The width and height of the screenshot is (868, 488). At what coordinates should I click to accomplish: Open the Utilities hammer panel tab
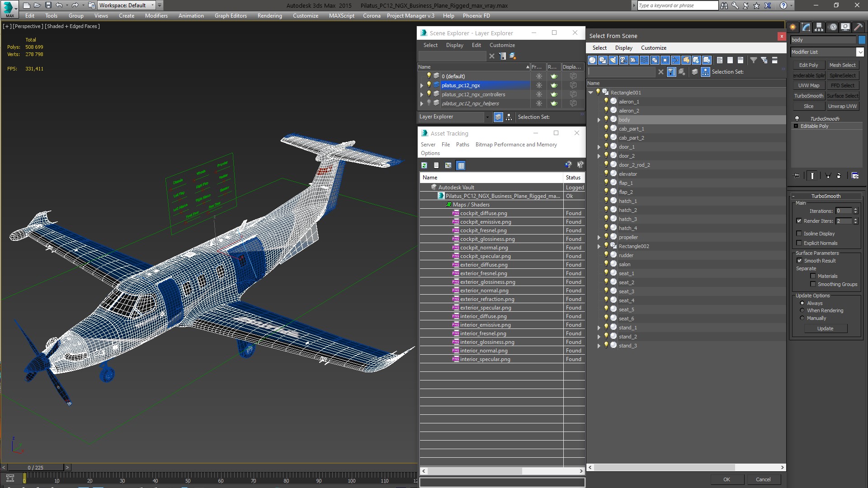pos(858,27)
